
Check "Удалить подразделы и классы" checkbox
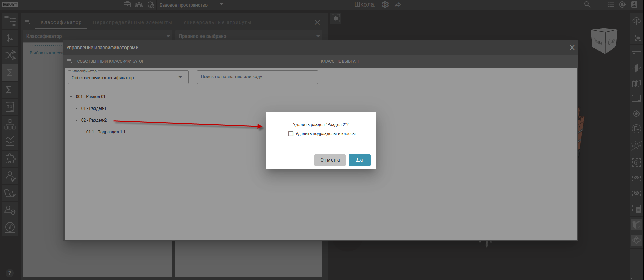click(291, 134)
